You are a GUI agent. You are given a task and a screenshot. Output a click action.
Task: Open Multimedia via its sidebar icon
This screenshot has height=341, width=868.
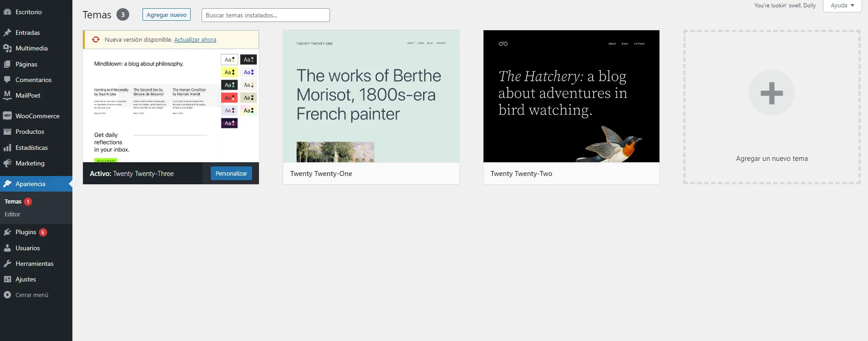click(7, 48)
